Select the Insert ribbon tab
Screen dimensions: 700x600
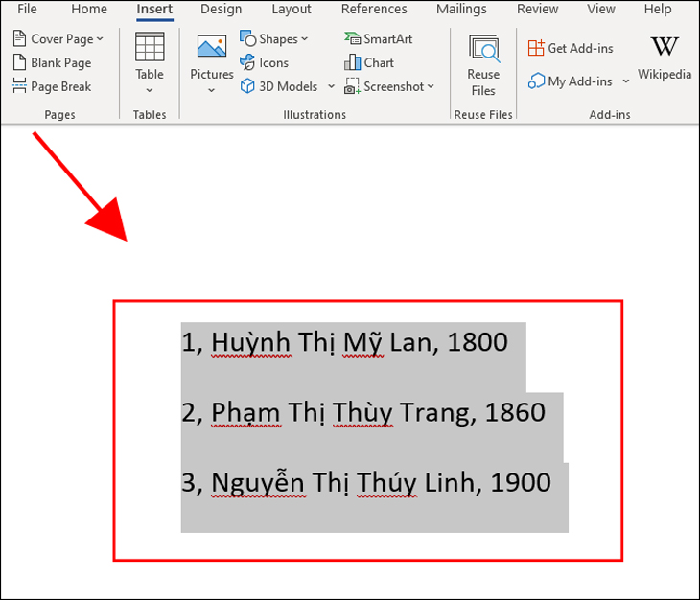click(x=154, y=9)
